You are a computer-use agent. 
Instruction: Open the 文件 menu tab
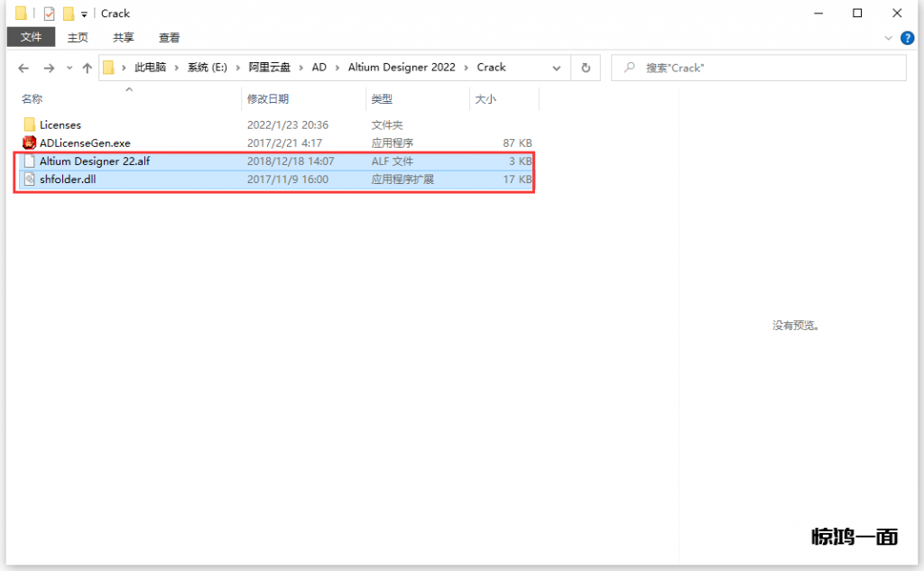(32, 37)
